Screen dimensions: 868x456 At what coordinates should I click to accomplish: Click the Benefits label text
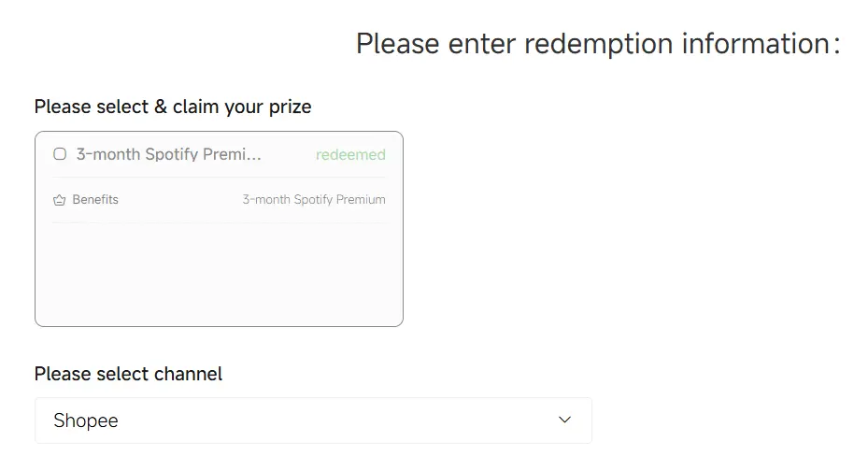click(95, 199)
